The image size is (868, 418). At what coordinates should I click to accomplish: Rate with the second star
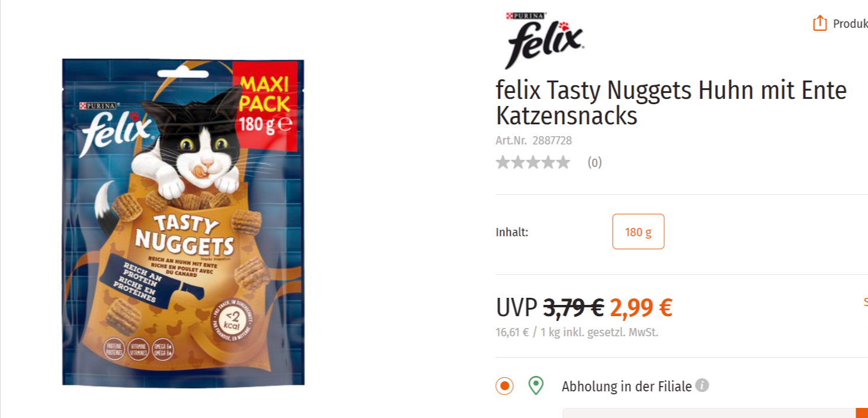[518, 162]
